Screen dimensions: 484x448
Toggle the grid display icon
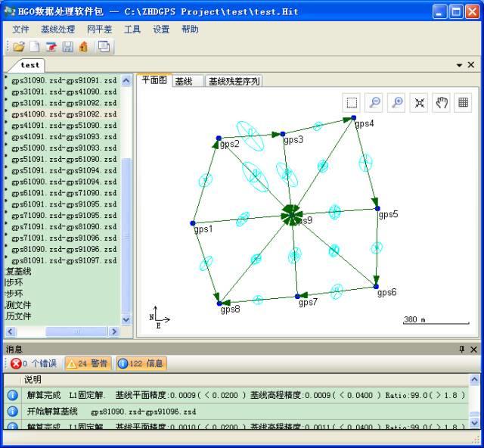[x=463, y=102]
